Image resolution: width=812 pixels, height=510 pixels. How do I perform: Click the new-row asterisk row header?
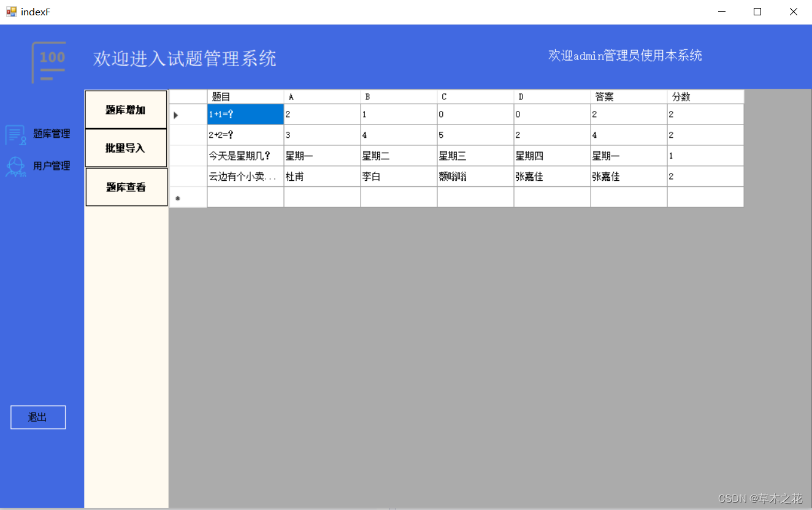pyautogui.click(x=188, y=197)
